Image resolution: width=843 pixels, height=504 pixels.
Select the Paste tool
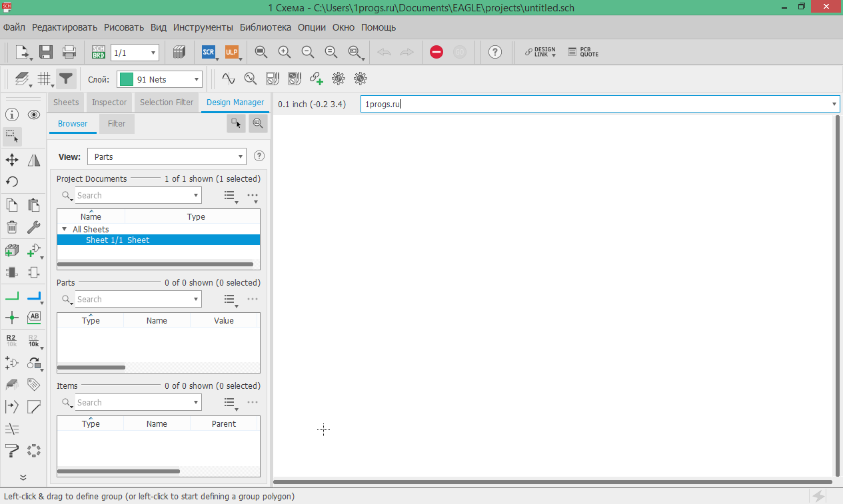[34, 205]
